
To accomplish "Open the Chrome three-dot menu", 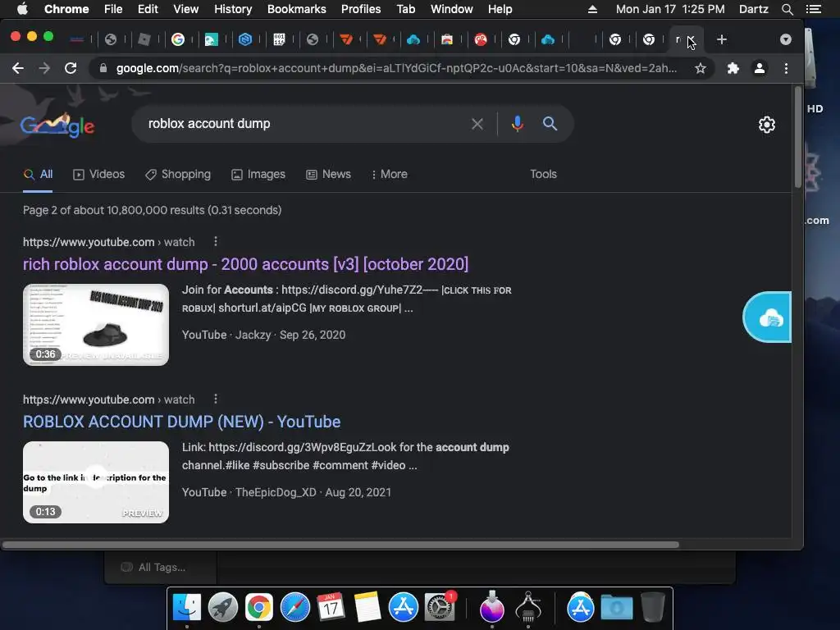I will [786, 68].
